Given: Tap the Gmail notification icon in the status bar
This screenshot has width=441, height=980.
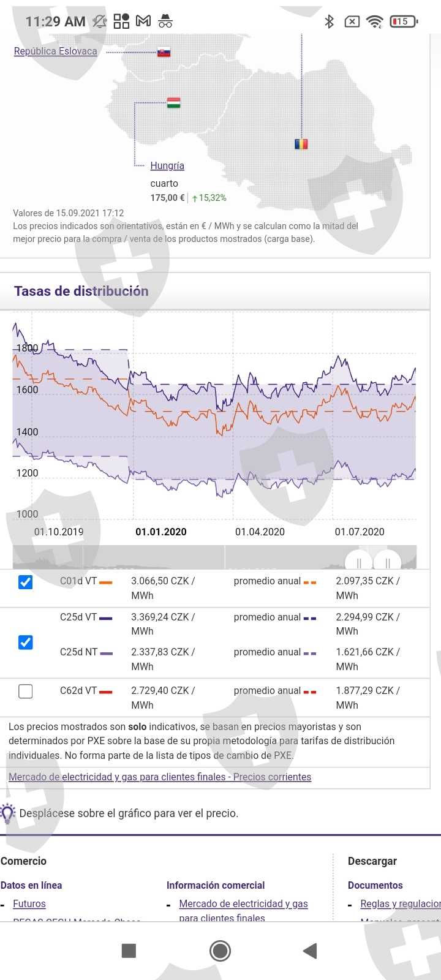Looking at the screenshot, I should [143, 21].
